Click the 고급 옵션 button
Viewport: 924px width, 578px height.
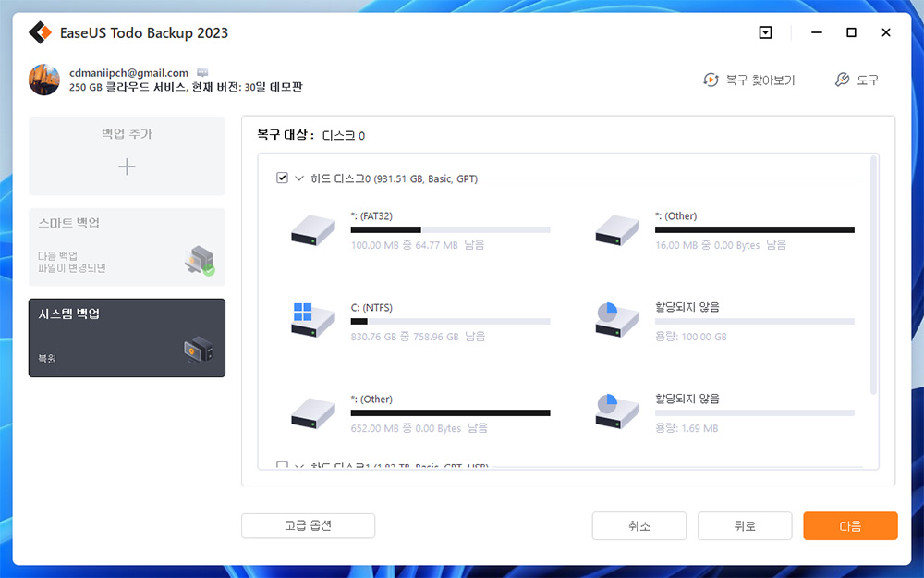(x=309, y=525)
